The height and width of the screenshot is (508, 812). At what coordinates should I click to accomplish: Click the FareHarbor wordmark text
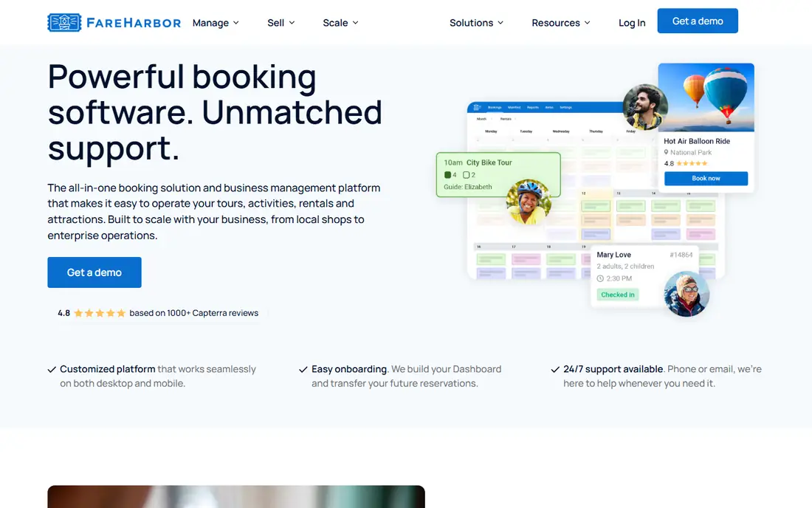[134, 23]
